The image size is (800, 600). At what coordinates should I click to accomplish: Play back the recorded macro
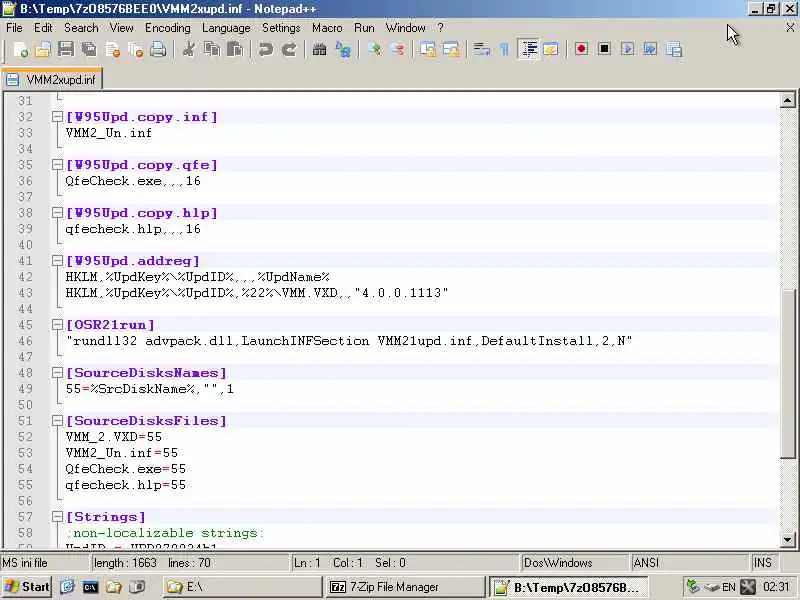pos(628,49)
